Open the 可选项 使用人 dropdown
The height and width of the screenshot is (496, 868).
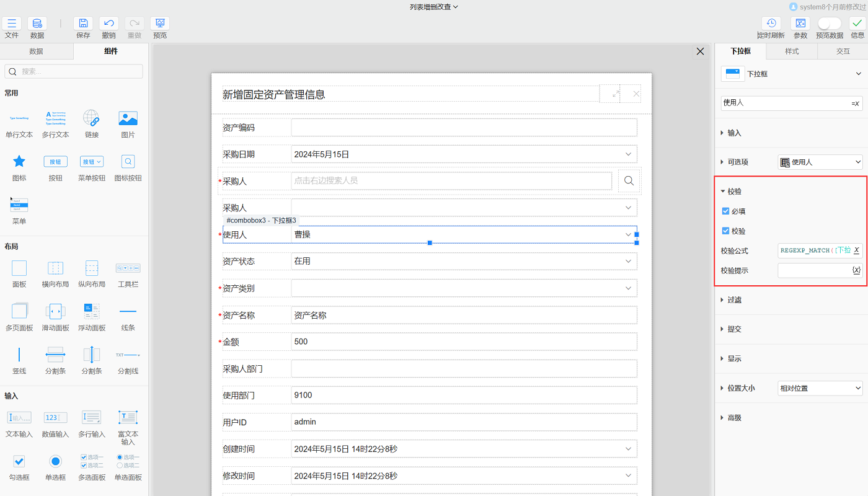pos(820,162)
